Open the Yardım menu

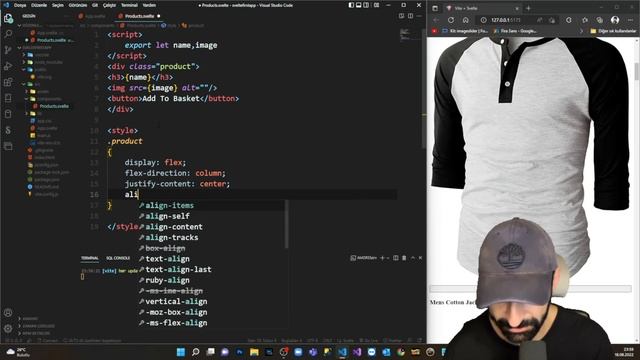point(149,5)
